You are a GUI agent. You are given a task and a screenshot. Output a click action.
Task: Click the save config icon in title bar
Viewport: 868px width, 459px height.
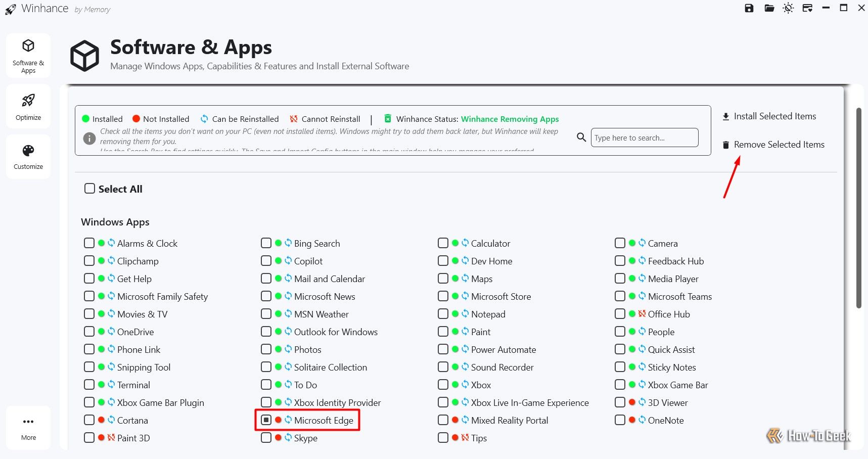749,8
